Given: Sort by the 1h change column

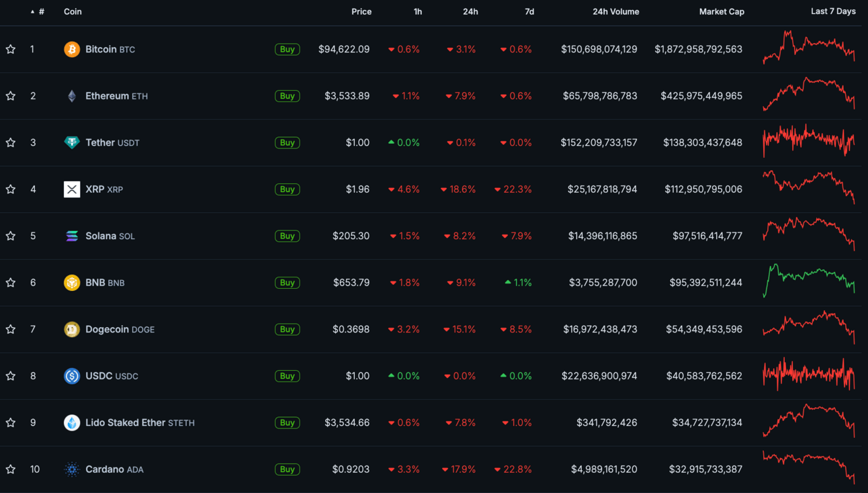Looking at the screenshot, I should pyautogui.click(x=418, y=11).
